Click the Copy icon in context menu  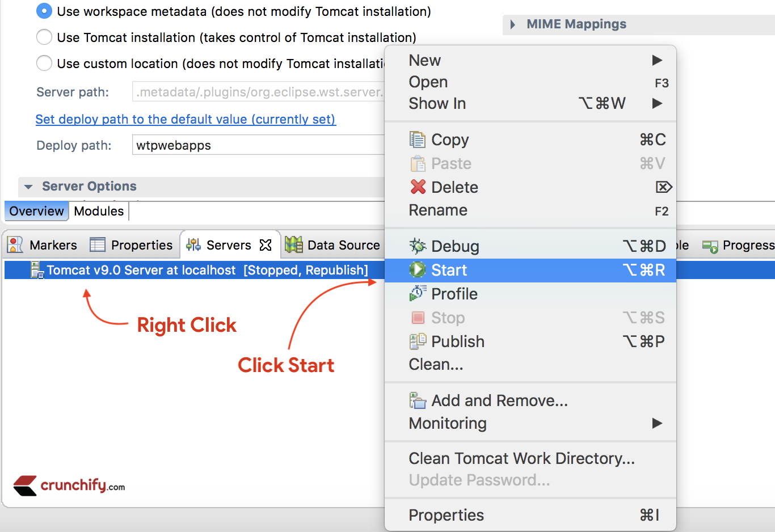418,140
